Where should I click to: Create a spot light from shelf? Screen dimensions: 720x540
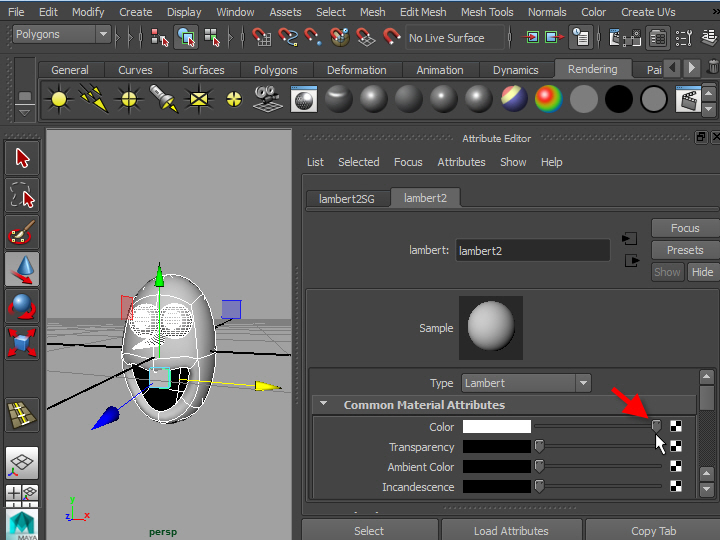[x=163, y=99]
